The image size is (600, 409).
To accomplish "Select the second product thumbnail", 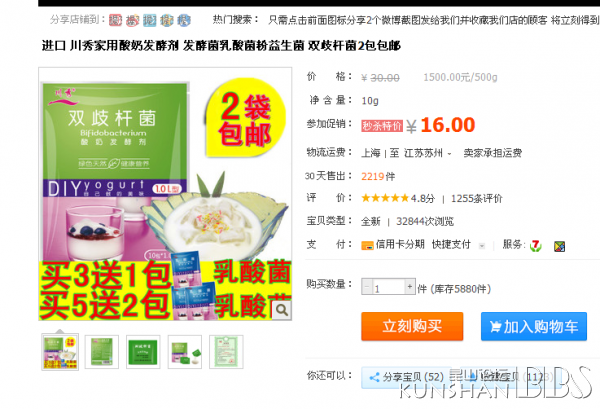I will (x=101, y=352).
